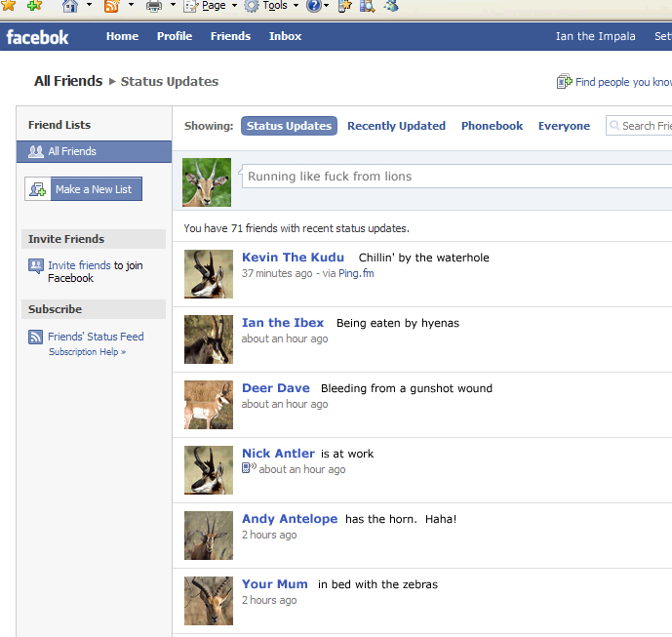
Task: Click Deer Dave's profile thumbnail
Action: click(208, 405)
